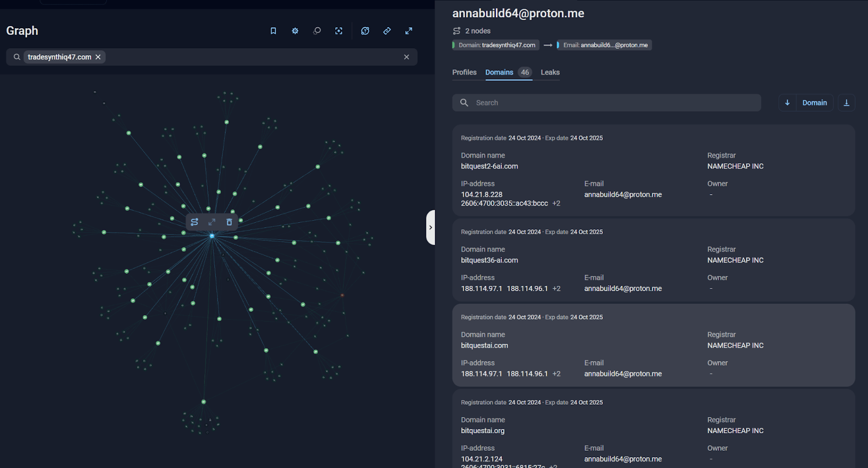The height and width of the screenshot is (468, 868).
Task: Toggle sort direction arrow
Action: [787, 102]
